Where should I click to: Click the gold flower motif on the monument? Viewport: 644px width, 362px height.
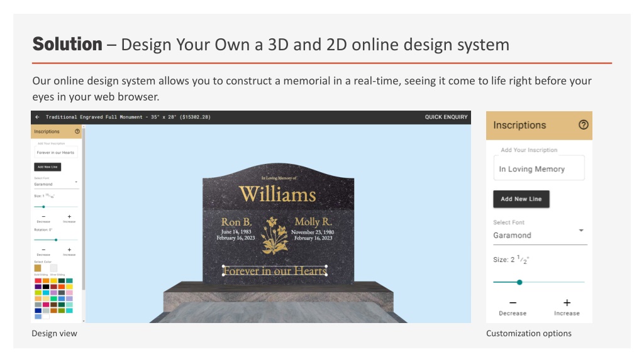[x=275, y=236]
